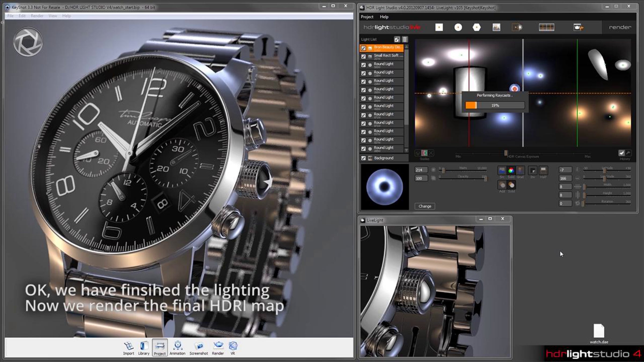Image resolution: width=644 pixels, height=362 pixels.
Task: Click the render button in HDR Light Studio
Action: click(620, 27)
